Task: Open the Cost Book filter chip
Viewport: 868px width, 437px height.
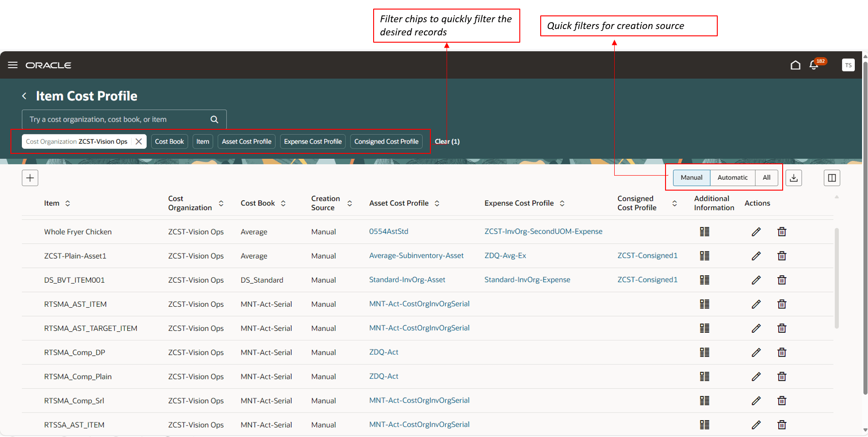Action: (x=169, y=142)
